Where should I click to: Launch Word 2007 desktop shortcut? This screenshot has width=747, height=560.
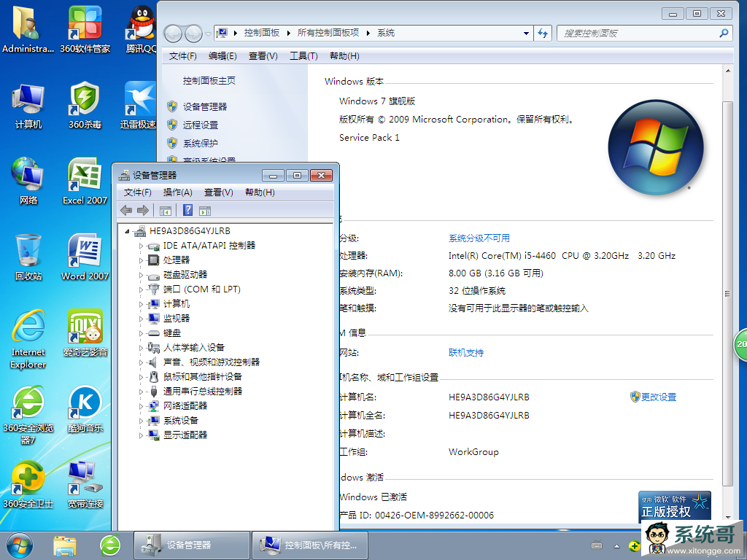coord(85,257)
